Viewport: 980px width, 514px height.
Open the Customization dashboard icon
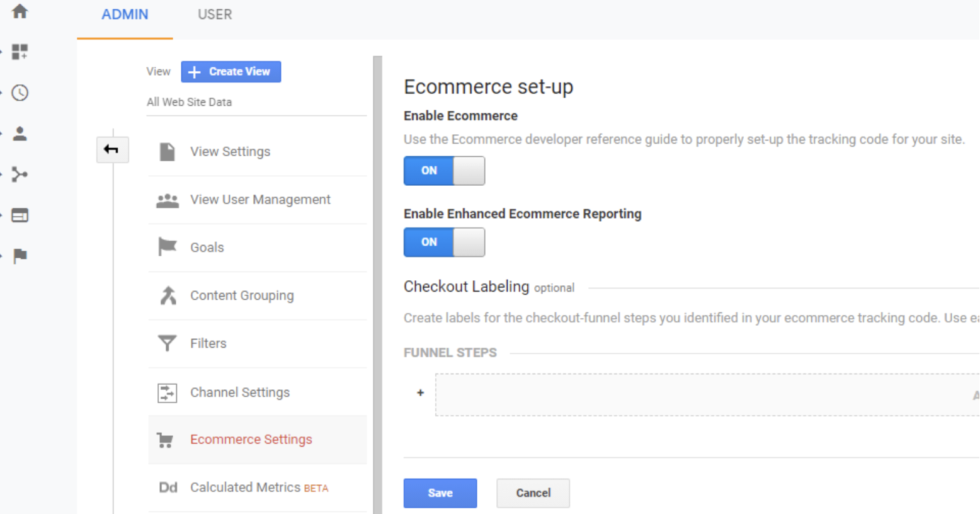tap(20, 52)
